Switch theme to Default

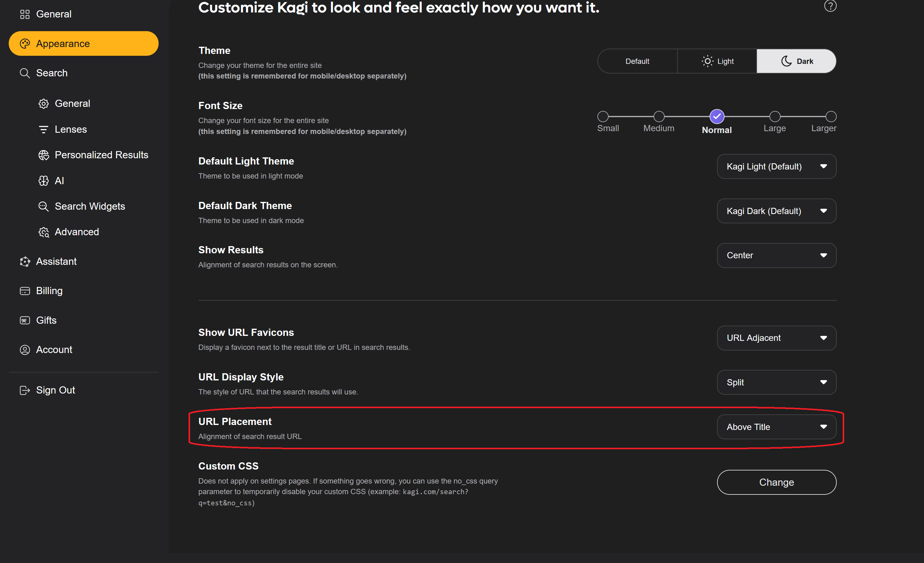pos(637,61)
